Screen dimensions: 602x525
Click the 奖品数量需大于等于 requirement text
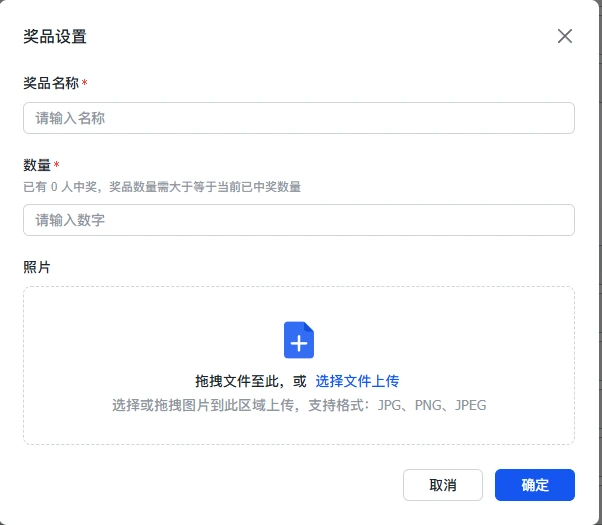coord(205,187)
